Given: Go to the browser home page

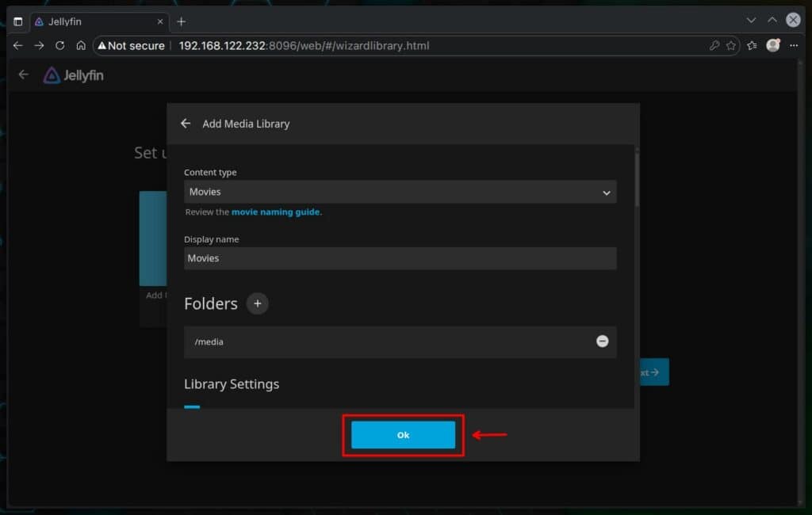Looking at the screenshot, I should pyautogui.click(x=81, y=46).
